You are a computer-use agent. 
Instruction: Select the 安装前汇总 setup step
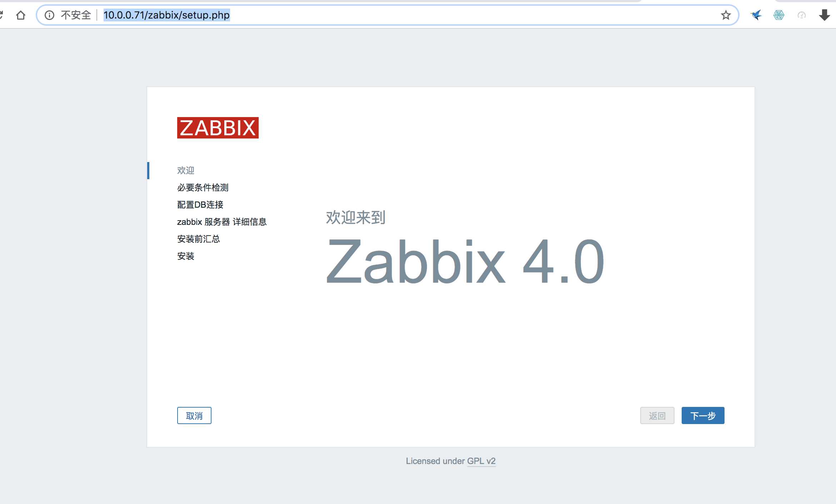click(199, 239)
